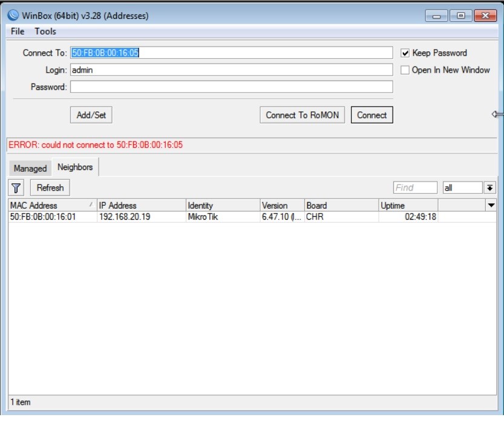Click the Login field containing admin

[231, 70]
